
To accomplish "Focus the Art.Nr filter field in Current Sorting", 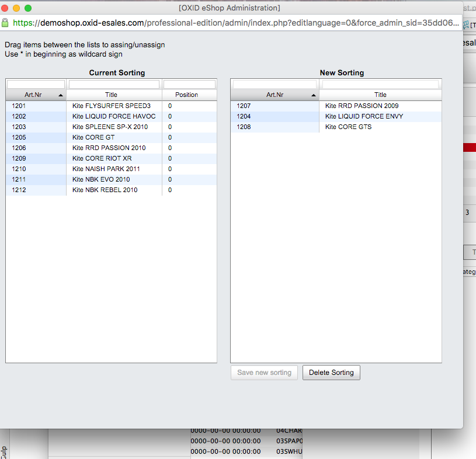I will [x=36, y=85].
